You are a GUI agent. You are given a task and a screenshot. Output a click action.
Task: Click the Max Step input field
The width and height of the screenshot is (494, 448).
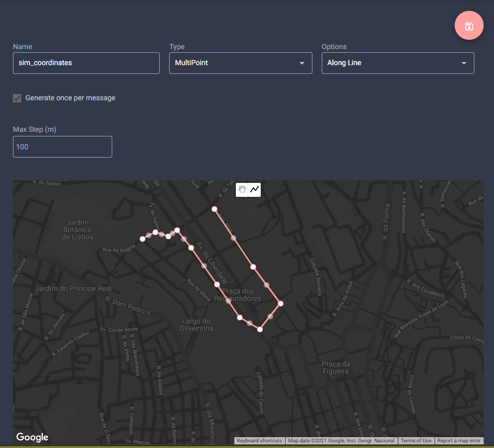coord(62,147)
